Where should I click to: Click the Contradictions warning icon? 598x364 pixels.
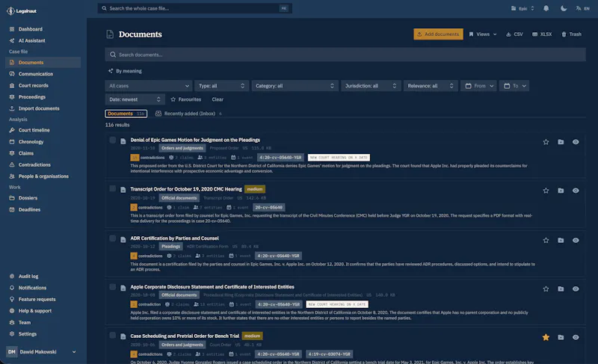tap(12, 164)
